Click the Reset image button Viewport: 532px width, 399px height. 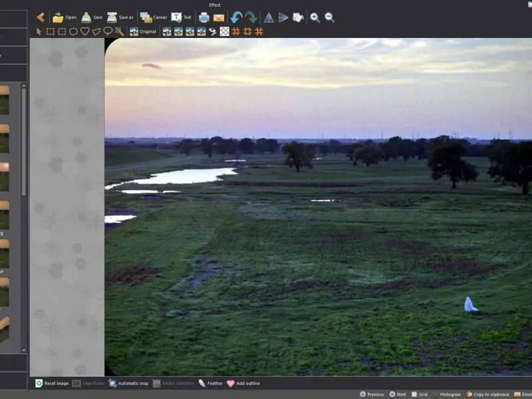coord(52,383)
